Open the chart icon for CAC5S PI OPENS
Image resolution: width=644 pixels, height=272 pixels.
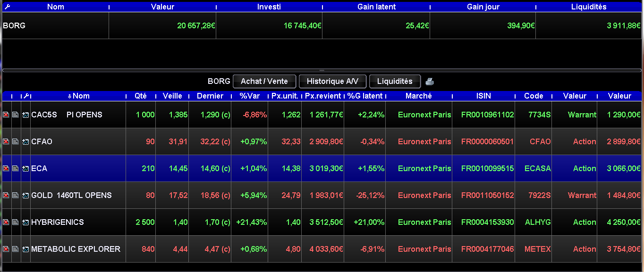pos(25,115)
